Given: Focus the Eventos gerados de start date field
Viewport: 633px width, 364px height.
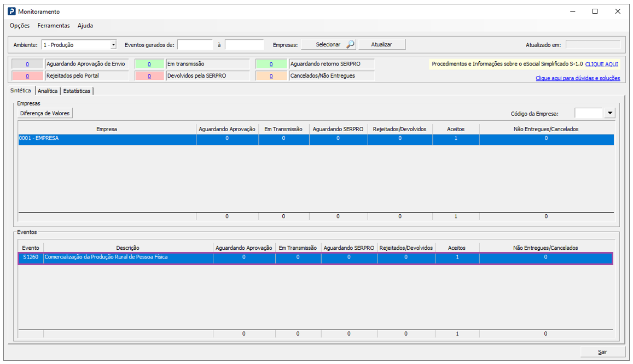Looking at the screenshot, I should click(x=195, y=45).
